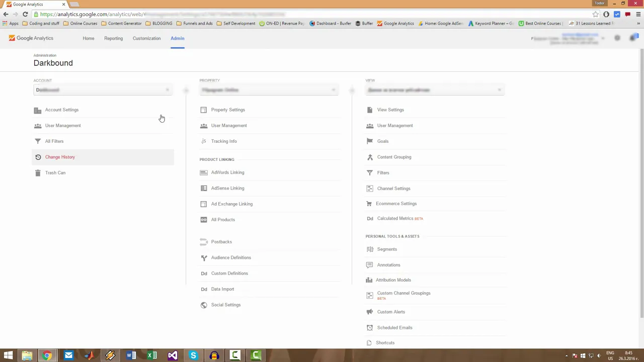Screen dimensions: 644x362
Task: Open Custom Channel Groupings link
Action: pyautogui.click(x=404, y=293)
